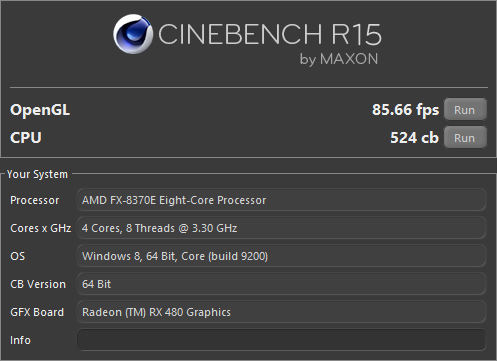The height and width of the screenshot is (361, 497).
Task: Click the CPU benchmark label
Action: point(26,138)
